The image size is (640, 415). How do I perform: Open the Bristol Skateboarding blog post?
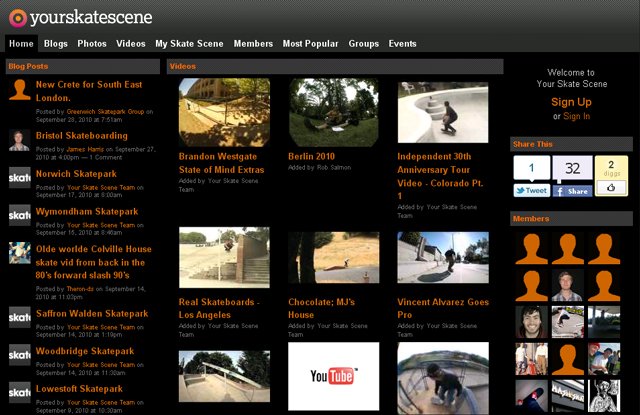82,136
